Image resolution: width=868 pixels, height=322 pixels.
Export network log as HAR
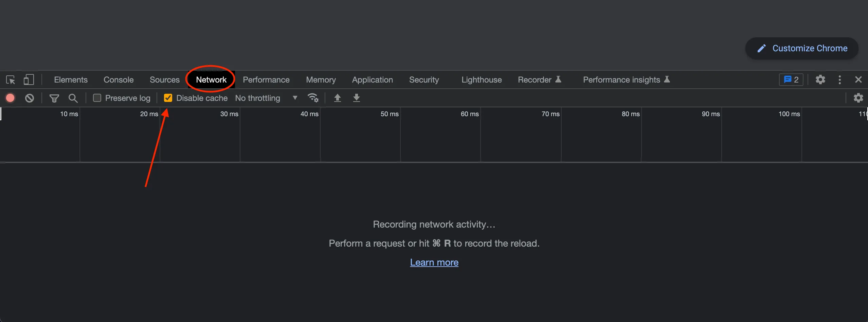356,98
